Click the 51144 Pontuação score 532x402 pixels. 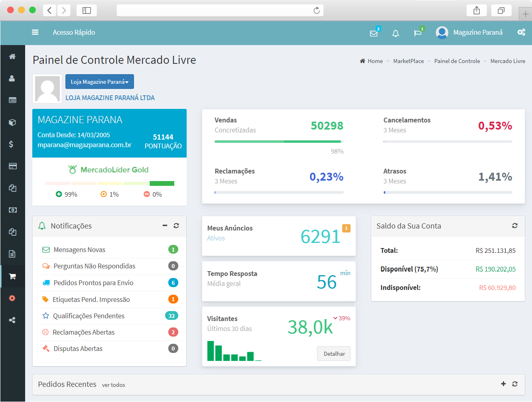pos(163,137)
